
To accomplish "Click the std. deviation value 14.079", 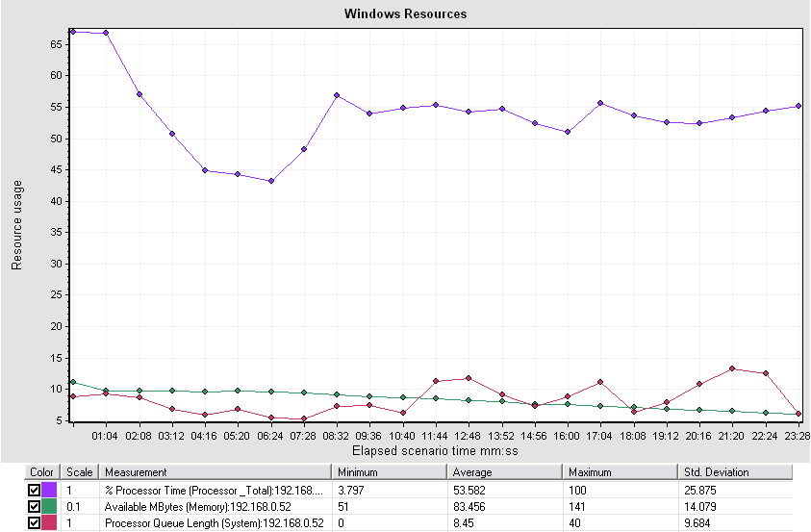I will pyautogui.click(x=699, y=507).
